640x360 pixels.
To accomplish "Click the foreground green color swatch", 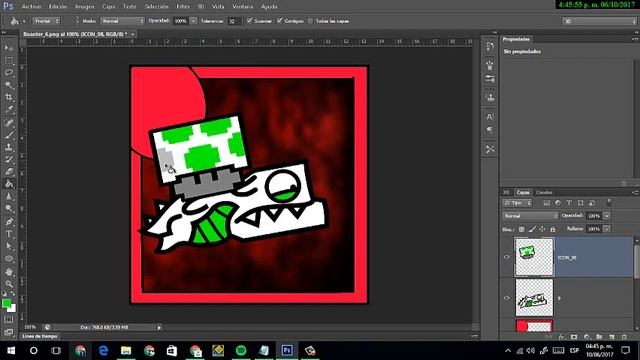I will pos(6,303).
